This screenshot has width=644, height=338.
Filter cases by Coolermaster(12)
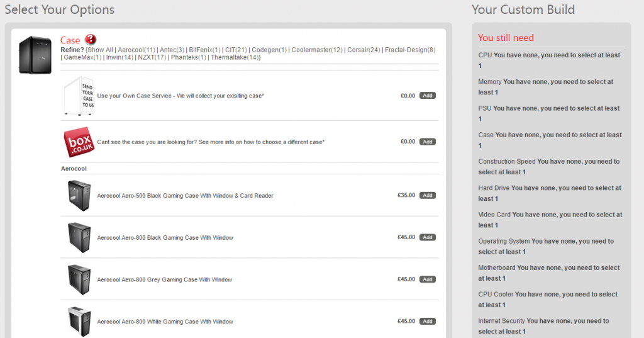(x=317, y=50)
